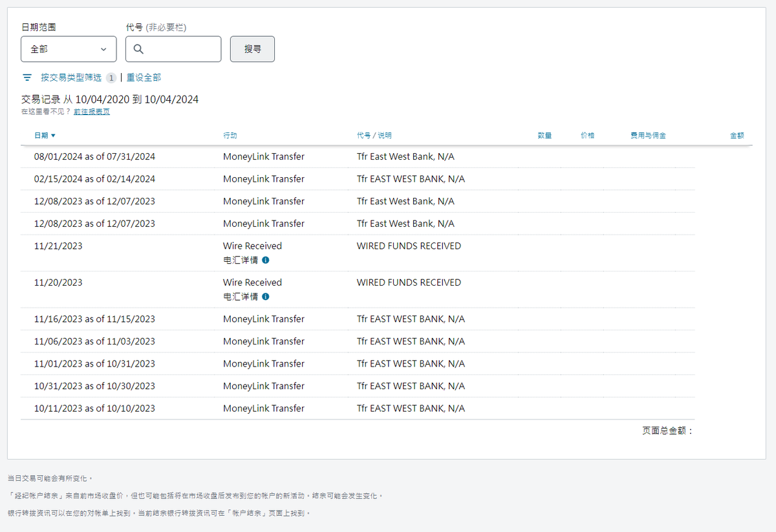776x532 pixels.
Task: Click Tfr EAST WEST BANK in 11/16/2023 row
Action: [x=411, y=319]
